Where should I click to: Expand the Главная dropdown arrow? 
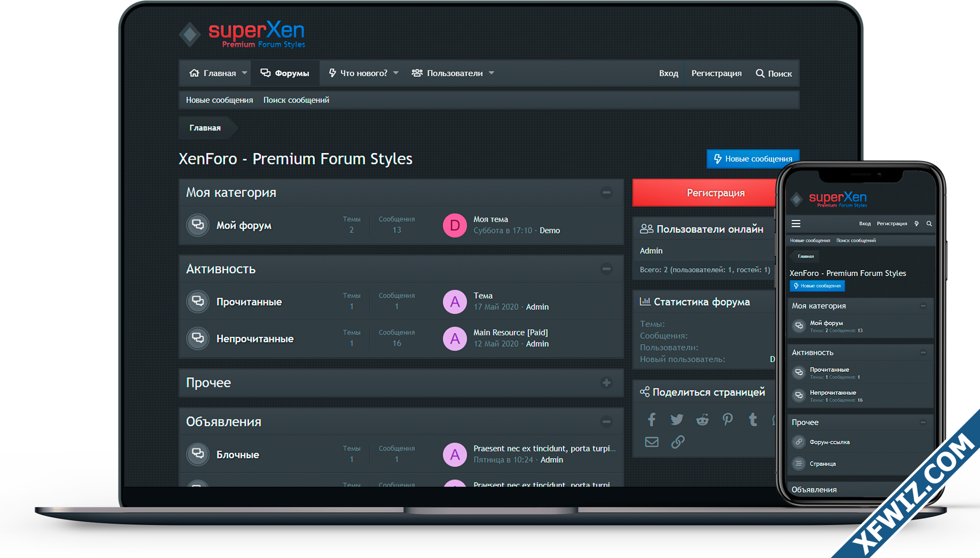(x=244, y=73)
